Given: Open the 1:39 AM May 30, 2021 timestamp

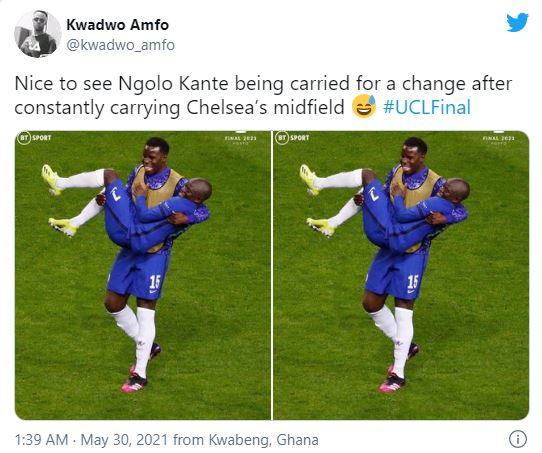Looking at the screenshot, I should pos(91,440).
